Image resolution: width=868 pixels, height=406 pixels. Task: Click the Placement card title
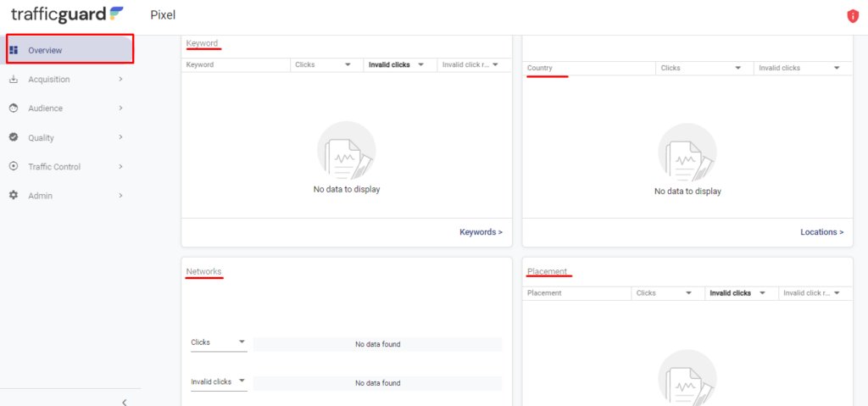click(x=547, y=271)
